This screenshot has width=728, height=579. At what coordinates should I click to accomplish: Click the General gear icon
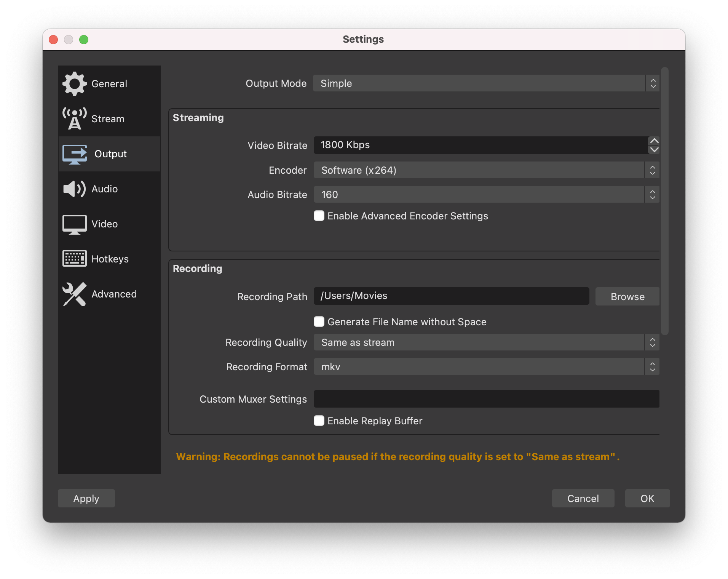coord(74,84)
